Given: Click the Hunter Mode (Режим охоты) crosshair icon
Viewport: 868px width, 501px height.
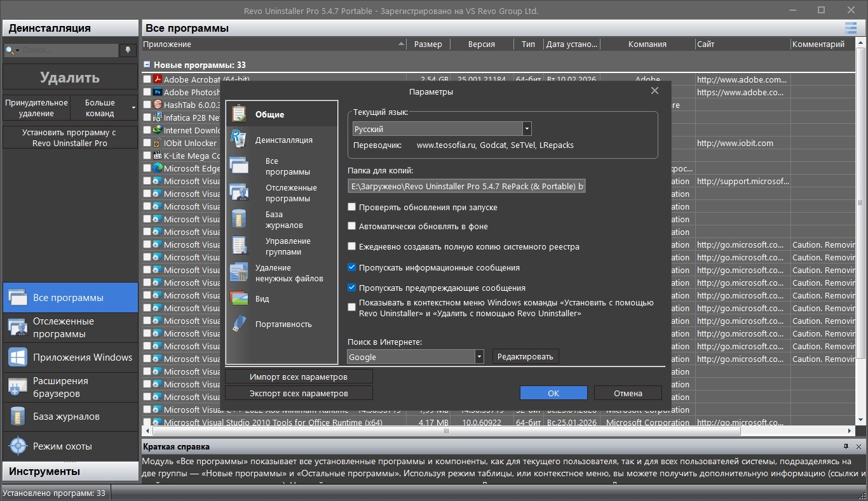Looking at the screenshot, I should (17, 446).
